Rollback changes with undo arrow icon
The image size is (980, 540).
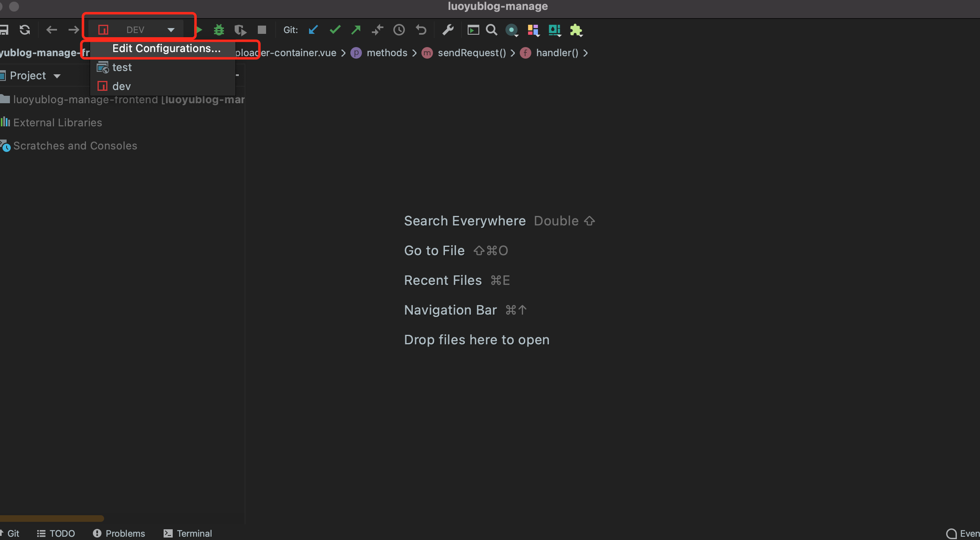tap(421, 30)
